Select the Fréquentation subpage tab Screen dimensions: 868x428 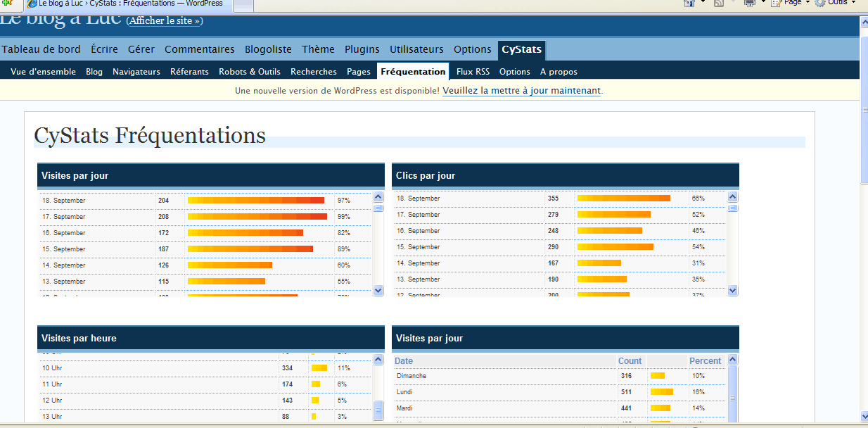pos(413,71)
